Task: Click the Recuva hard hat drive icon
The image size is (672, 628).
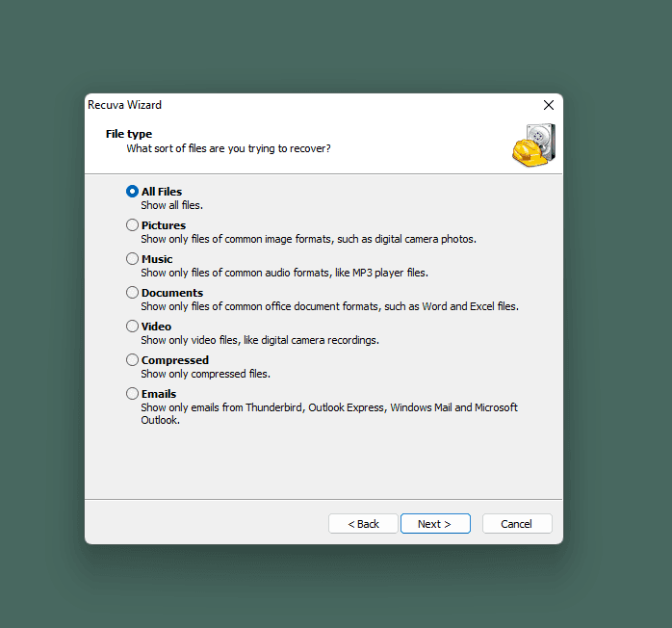Action: tap(534, 144)
